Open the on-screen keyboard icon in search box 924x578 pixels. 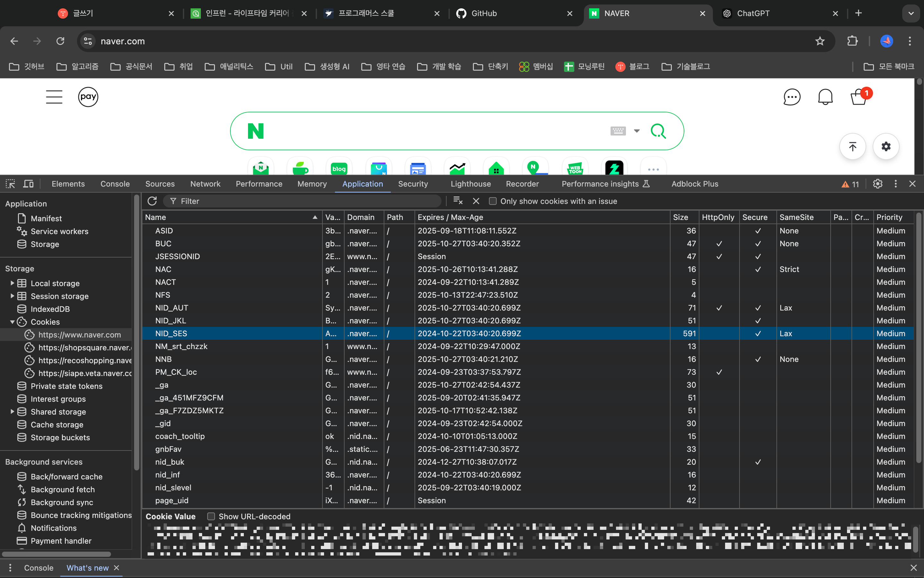(618, 131)
